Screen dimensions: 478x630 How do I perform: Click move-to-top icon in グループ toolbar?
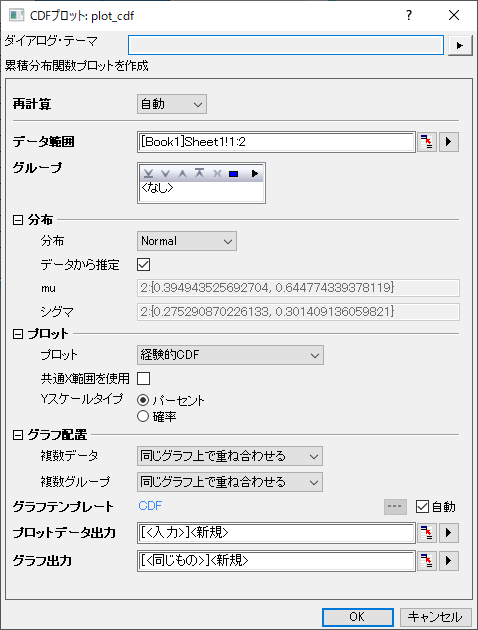[200, 174]
